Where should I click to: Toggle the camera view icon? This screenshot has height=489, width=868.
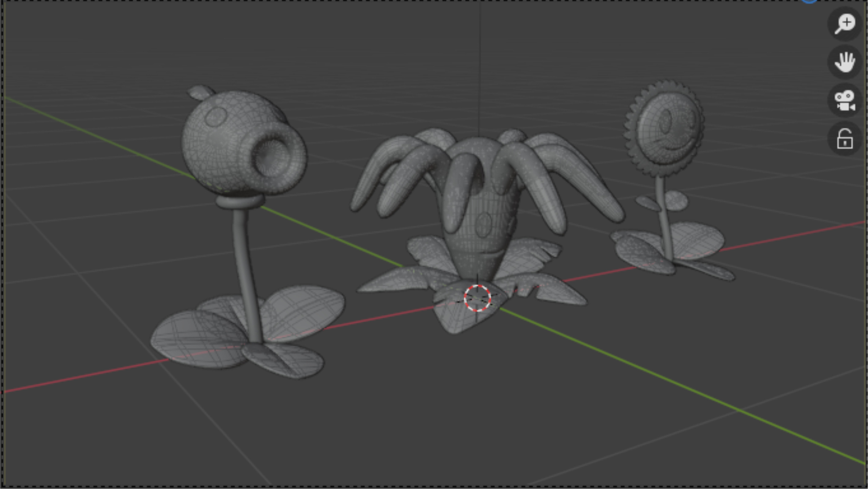[845, 100]
